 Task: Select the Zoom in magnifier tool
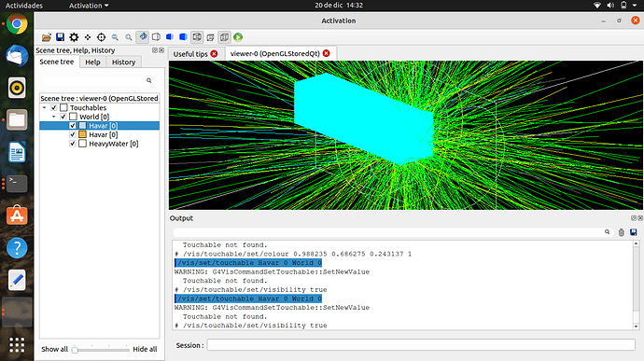(129, 37)
